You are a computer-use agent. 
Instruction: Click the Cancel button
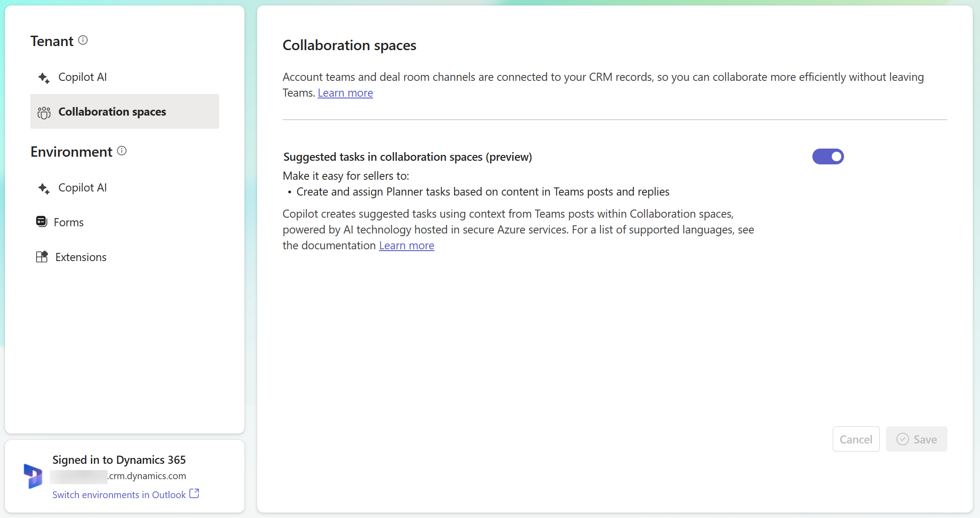click(856, 439)
